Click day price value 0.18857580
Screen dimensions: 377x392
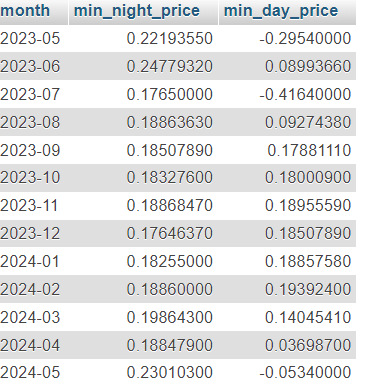308,261
